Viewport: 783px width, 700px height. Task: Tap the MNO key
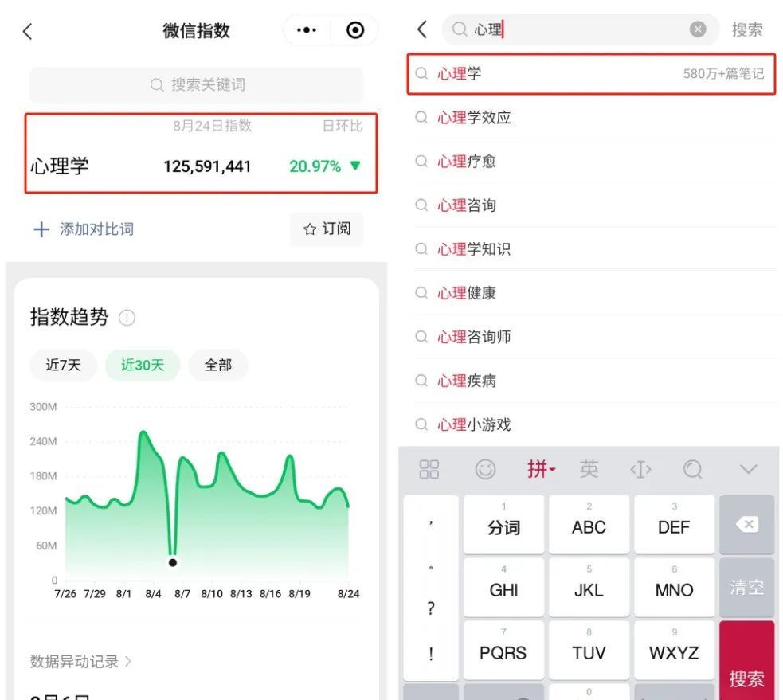(674, 587)
